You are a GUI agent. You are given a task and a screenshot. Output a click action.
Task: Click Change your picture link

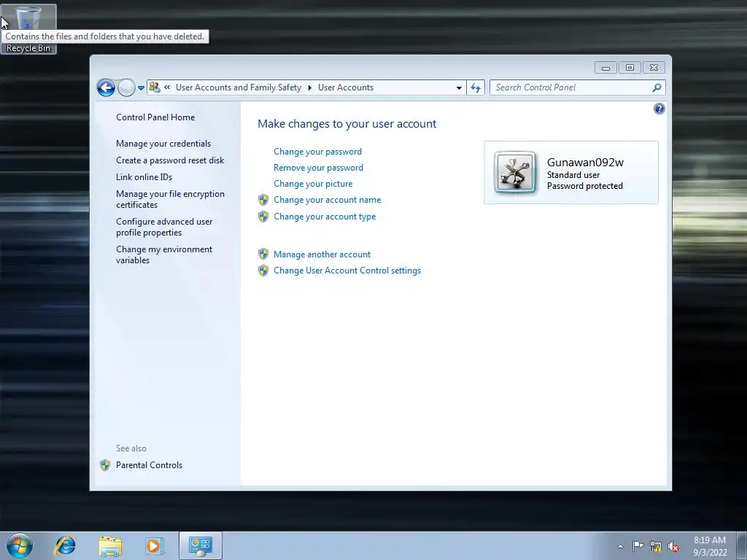click(x=313, y=184)
